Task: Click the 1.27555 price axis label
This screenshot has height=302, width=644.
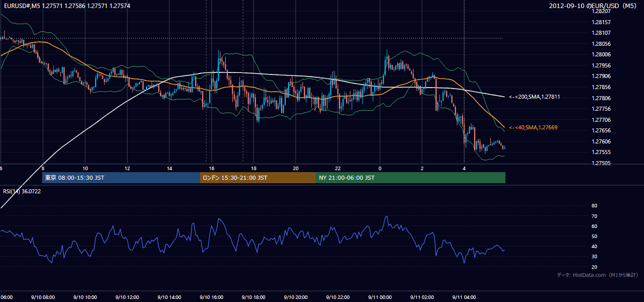Action: (x=602, y=152)
